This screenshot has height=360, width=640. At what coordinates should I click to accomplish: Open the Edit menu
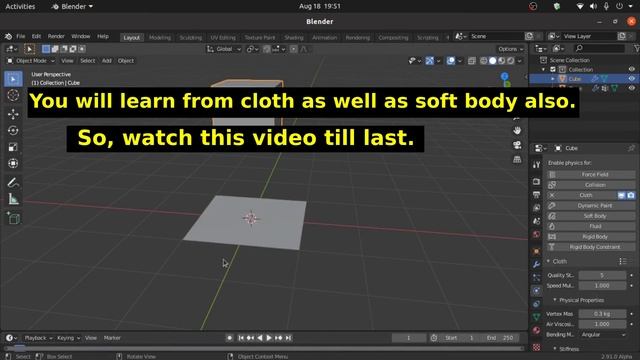pyautogui.click(x=36, y=36)
